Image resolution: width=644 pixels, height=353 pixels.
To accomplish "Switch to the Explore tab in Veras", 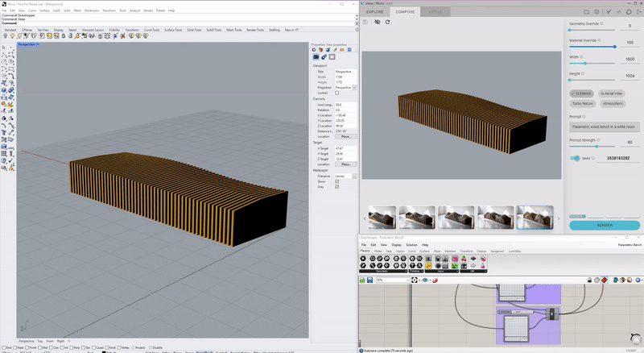I will (375, 12).
